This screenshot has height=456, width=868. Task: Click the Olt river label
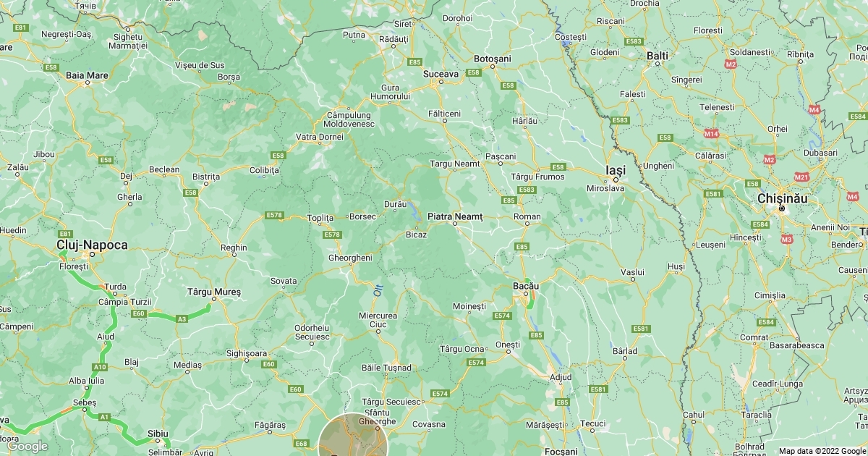(x=377, y=290)
